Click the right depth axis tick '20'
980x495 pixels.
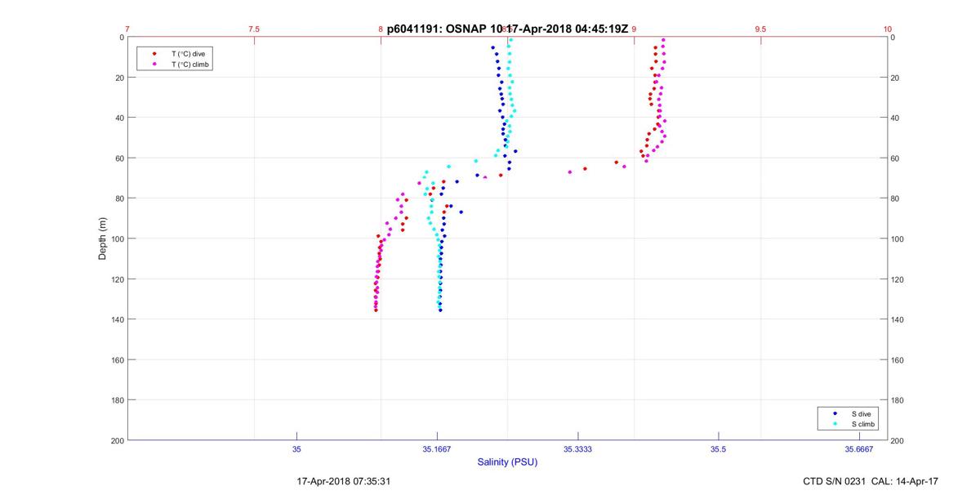pyautogui.click(x=896, y=78)
